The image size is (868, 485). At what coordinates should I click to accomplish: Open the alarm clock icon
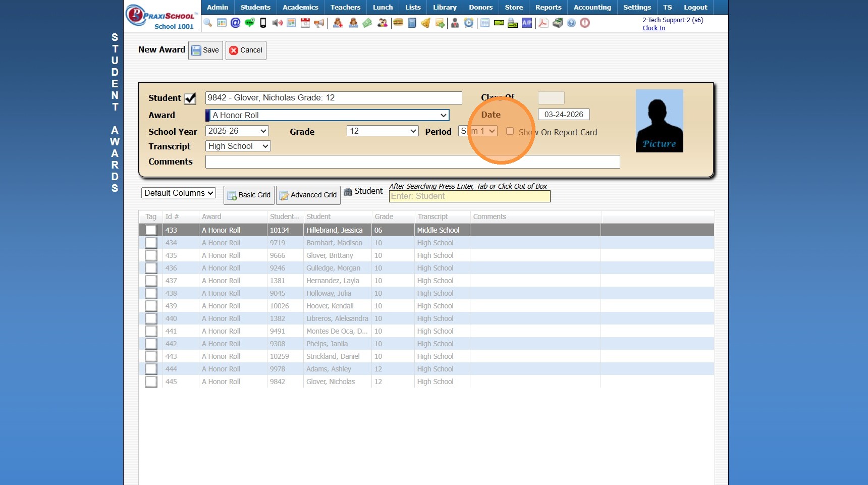point(469,23)
